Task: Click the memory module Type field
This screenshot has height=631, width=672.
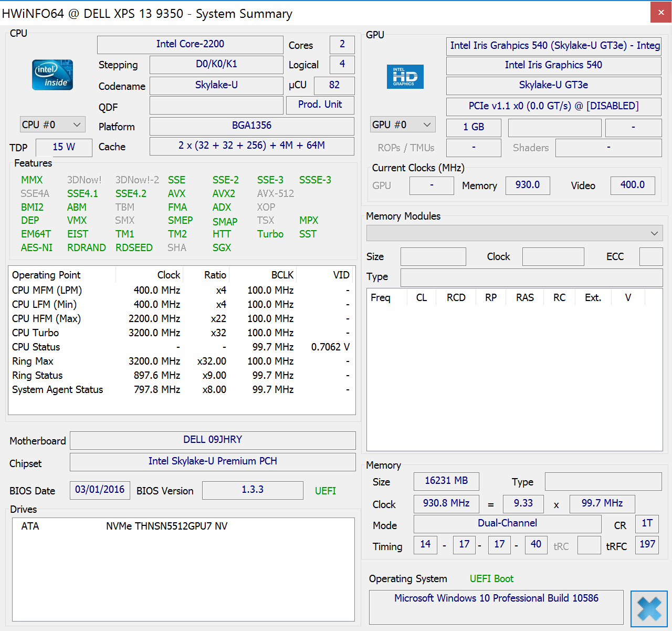Action: coord(531,277)
